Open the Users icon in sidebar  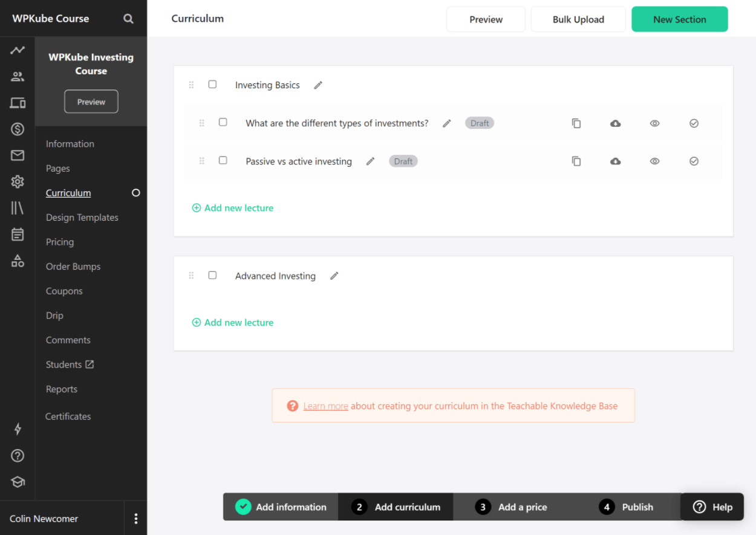click(18, 77)
